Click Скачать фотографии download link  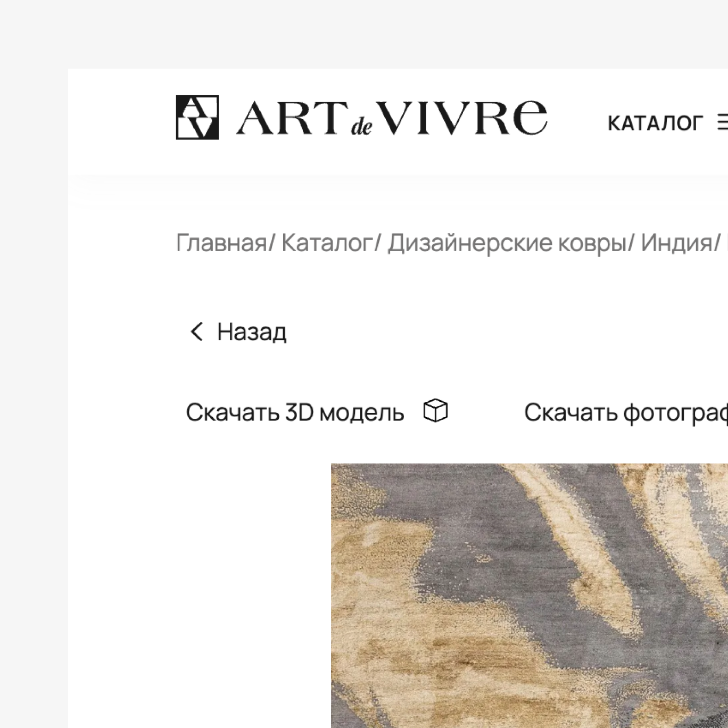626,412
